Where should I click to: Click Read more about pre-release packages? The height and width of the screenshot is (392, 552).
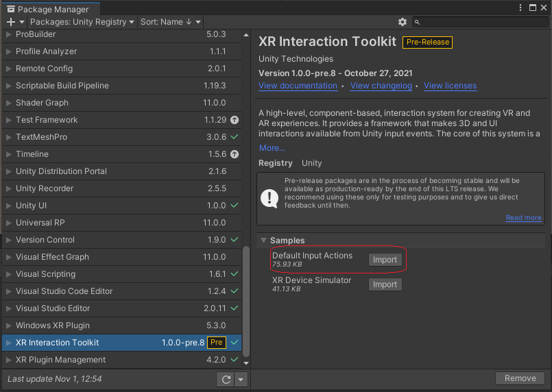click(x=523, y=218)
